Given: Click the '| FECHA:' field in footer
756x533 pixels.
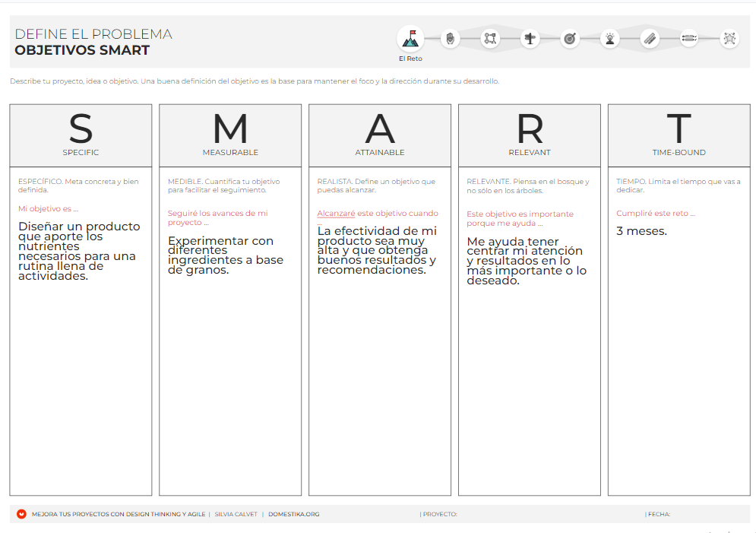Looking at the screenshot, I should tap(657, 514).
